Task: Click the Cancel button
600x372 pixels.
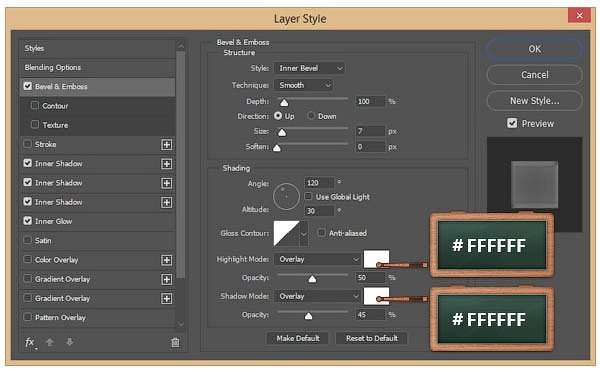Action: (x=535, y=75)
